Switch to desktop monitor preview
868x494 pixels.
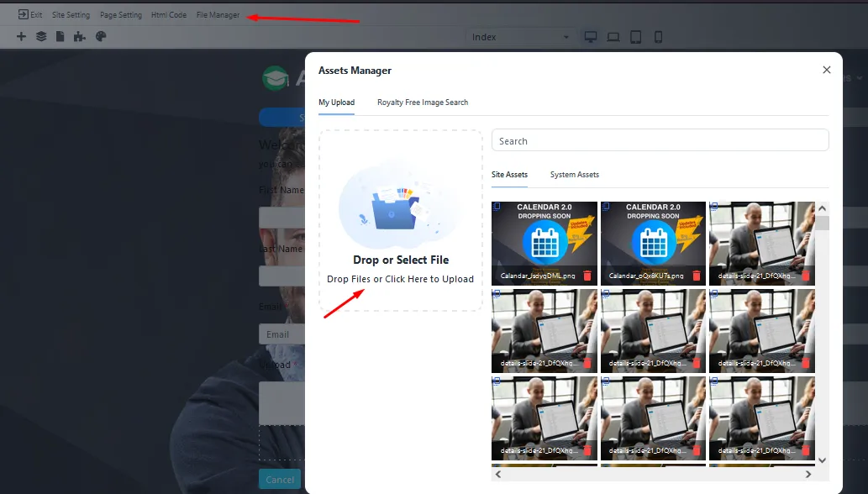(x=591, y=37)
